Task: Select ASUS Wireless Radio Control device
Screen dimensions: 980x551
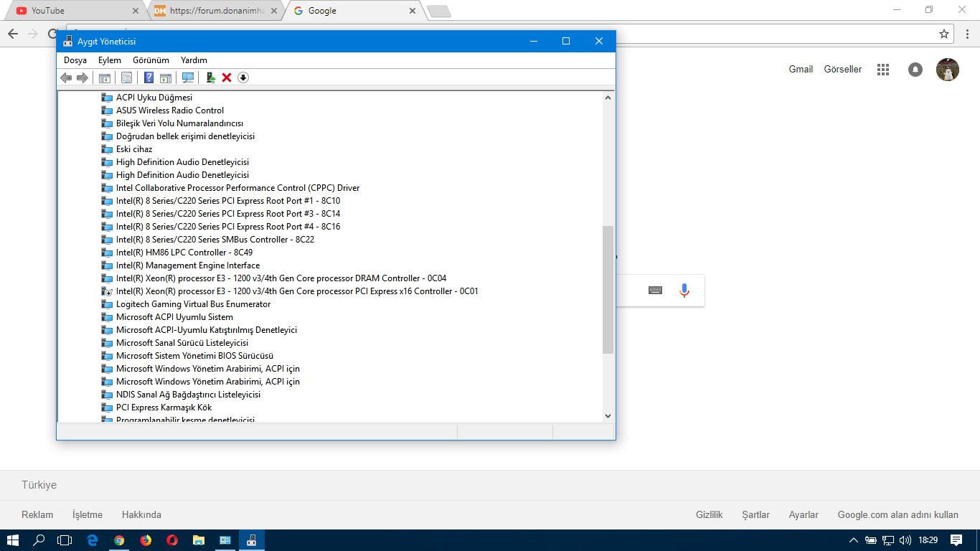Action: [170, 110]
